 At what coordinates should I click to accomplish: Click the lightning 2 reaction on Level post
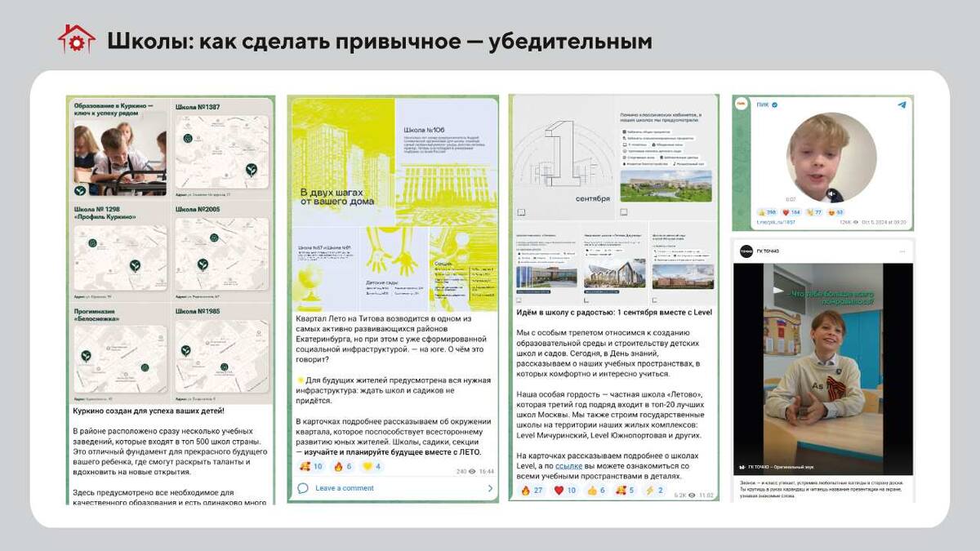coord(656,491)
